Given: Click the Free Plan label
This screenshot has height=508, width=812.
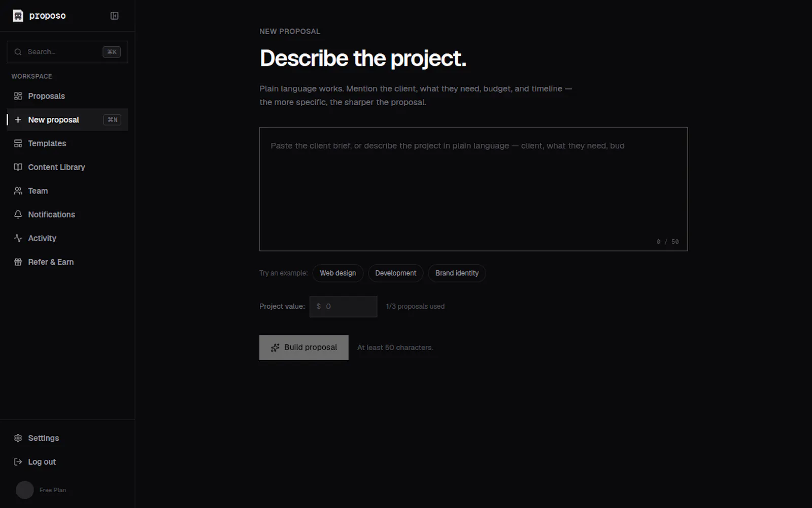Looking at the screenshot, I should click(53, 490).
